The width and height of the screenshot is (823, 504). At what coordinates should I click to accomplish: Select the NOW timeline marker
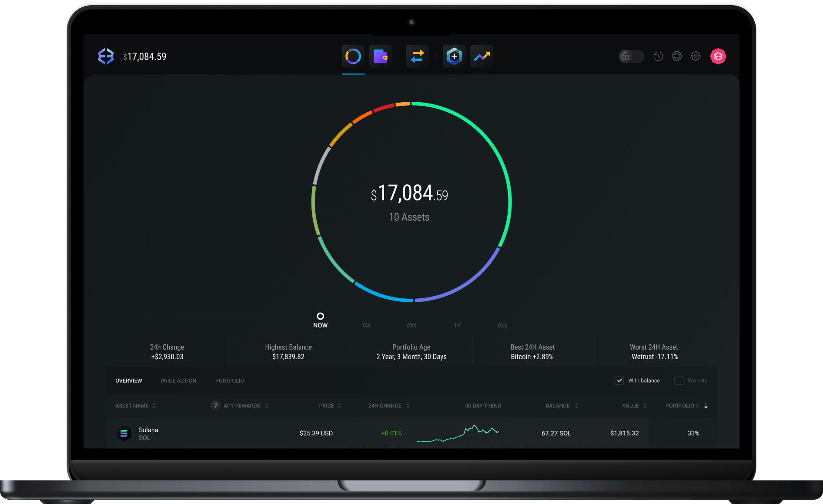[x=321, y=320]
